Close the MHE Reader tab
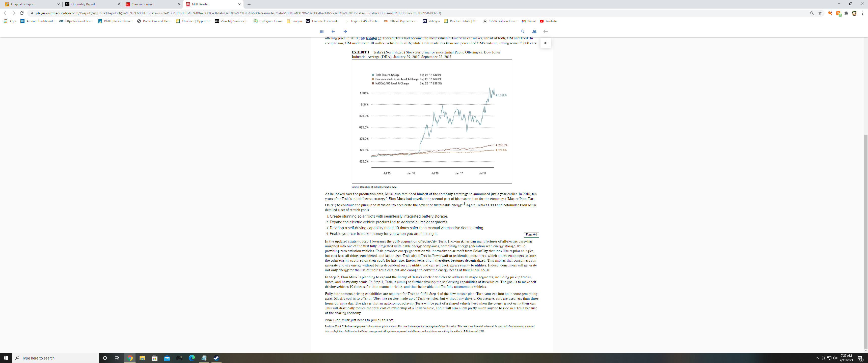Screen dimensions: 868x363 (239, 4)
